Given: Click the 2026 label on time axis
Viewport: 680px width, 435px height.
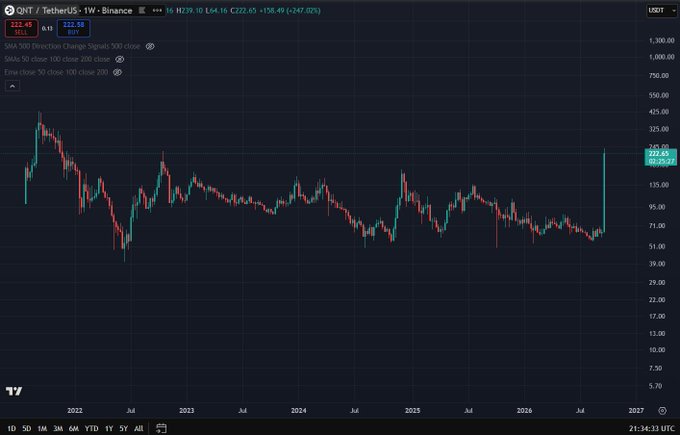Looking at the screenshot, I should (524, 410).
